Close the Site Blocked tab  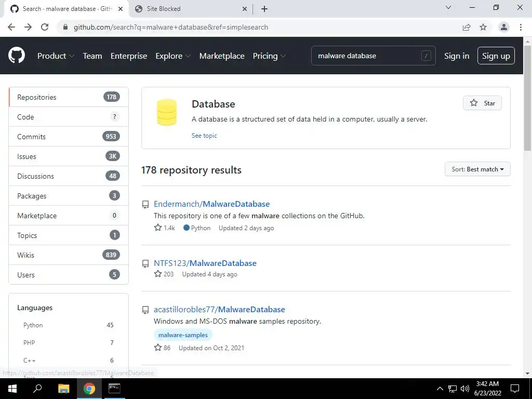(x=244, y=9)
